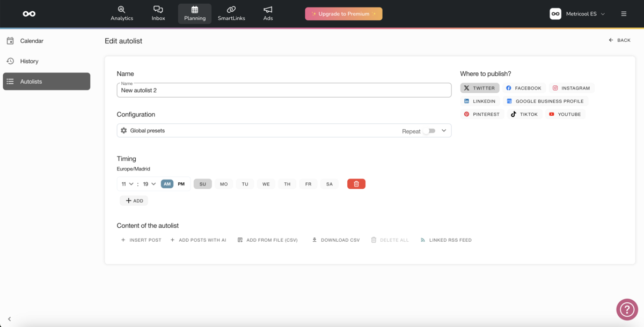Open the Inbox section
This screenshot has width=644, height=327.
158,14
